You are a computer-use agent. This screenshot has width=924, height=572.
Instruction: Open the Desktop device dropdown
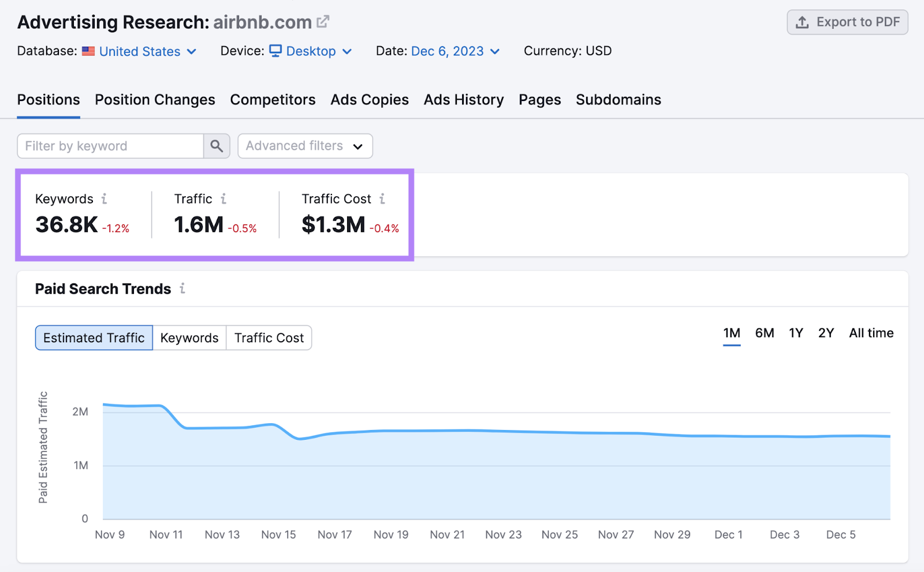(319, 51)
